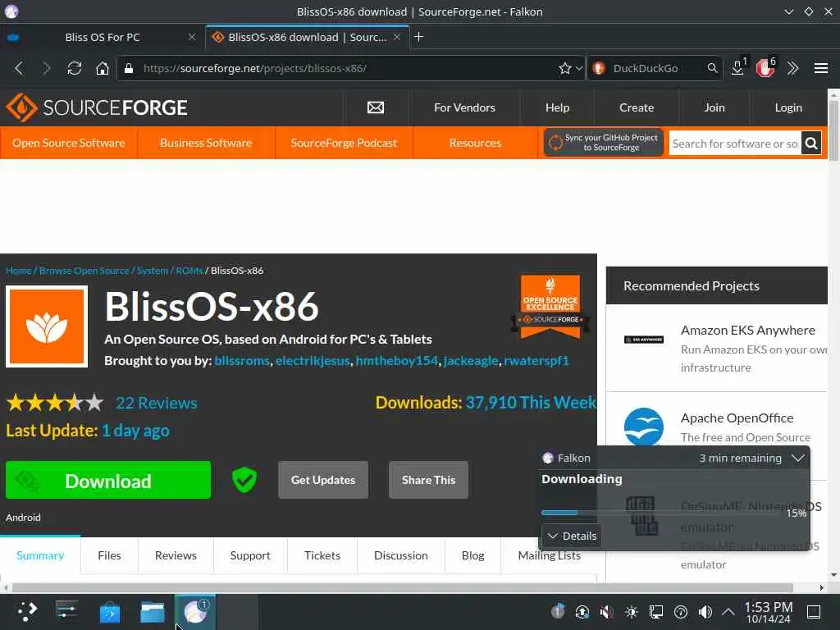Viewport: 840px width, 630px height.
Task: Click the download progress bar at 15%
Action: point(662,513)
